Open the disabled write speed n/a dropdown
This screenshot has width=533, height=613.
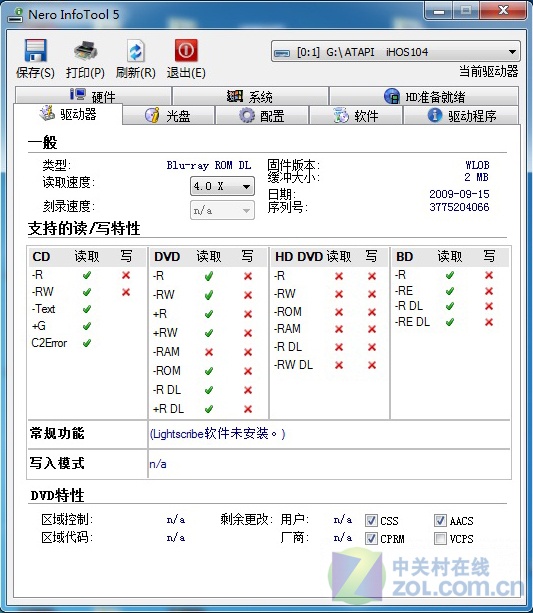pyautogui.click(x=222, y=210)
